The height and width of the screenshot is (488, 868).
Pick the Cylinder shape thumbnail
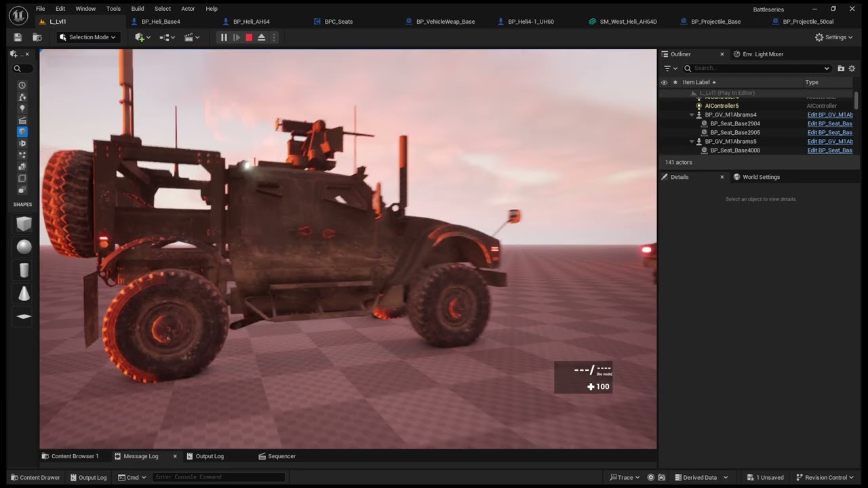click(24, 270)
